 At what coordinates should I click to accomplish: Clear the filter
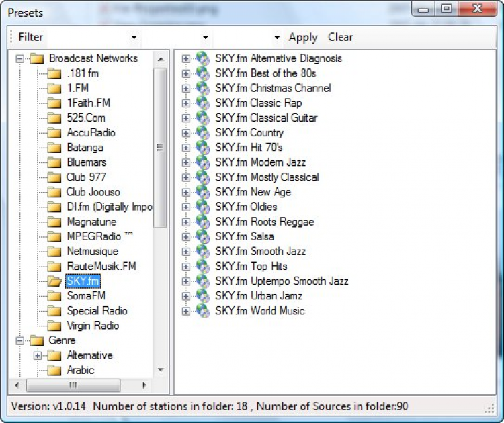[x=340, y=37]
